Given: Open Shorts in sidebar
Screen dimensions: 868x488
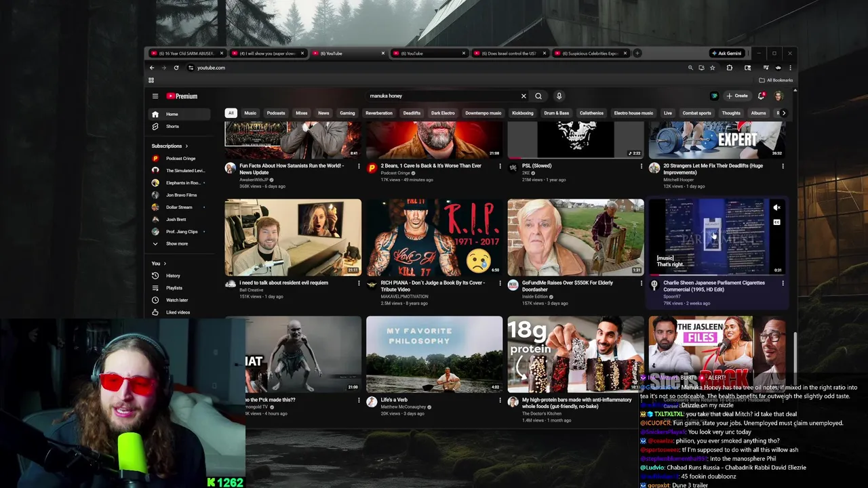Looking at the screenshot, I should coord(180,126).
